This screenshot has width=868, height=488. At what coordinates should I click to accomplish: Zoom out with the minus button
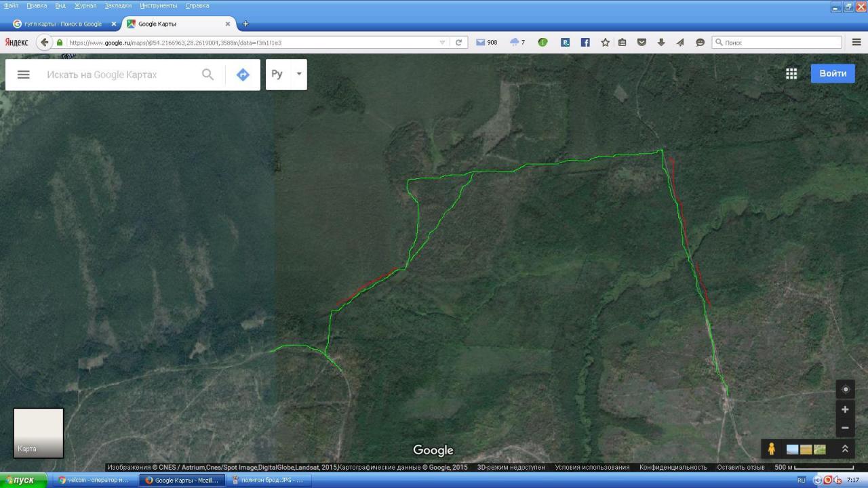coord(845,428)
